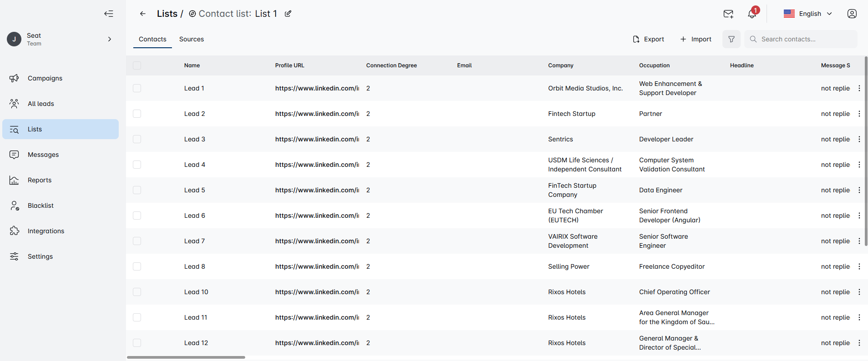Collapse the sidebar using the top icon

tap(108, 14)
